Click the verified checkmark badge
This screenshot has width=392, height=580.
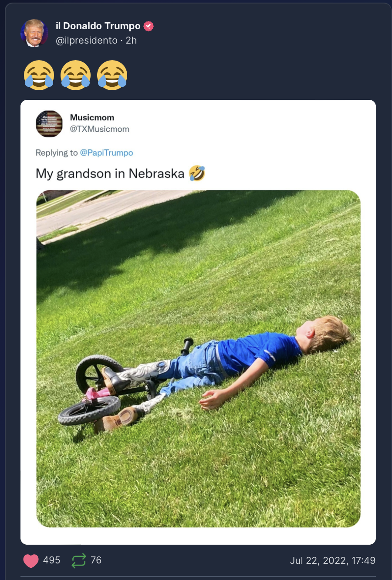149,26
